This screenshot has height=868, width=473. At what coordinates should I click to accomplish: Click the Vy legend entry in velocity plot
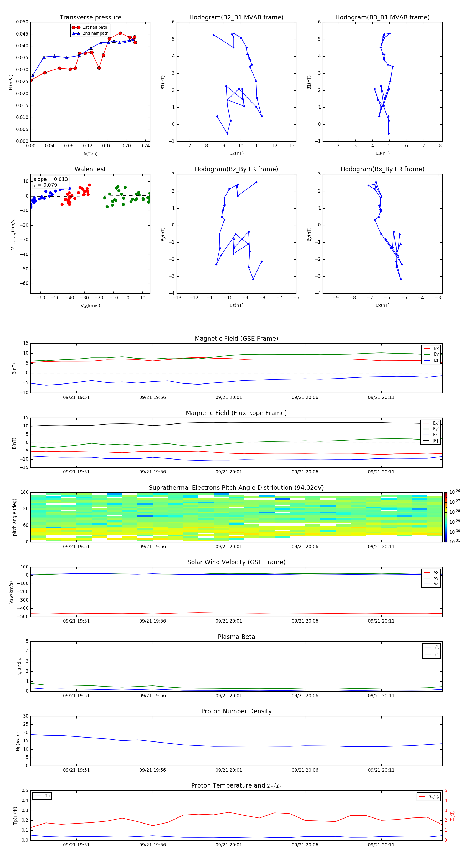431,578
